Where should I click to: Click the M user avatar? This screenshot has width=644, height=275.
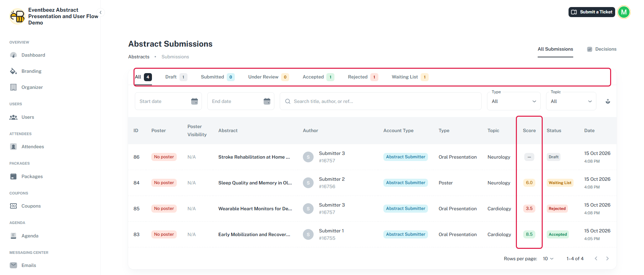624,12
